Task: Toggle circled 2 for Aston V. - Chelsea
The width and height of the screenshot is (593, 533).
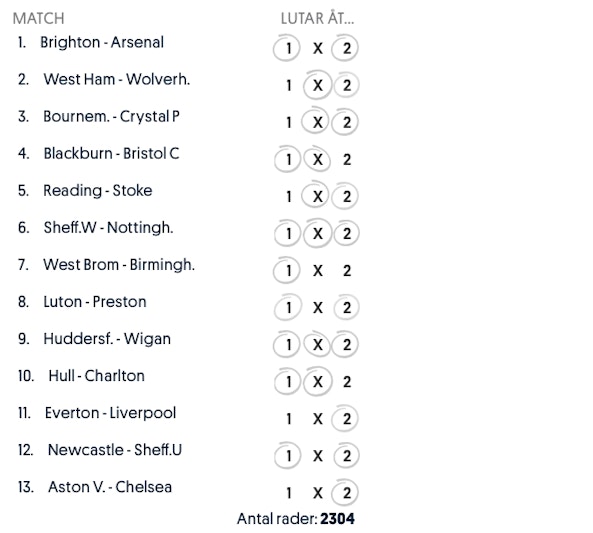Action: point(345,493)
